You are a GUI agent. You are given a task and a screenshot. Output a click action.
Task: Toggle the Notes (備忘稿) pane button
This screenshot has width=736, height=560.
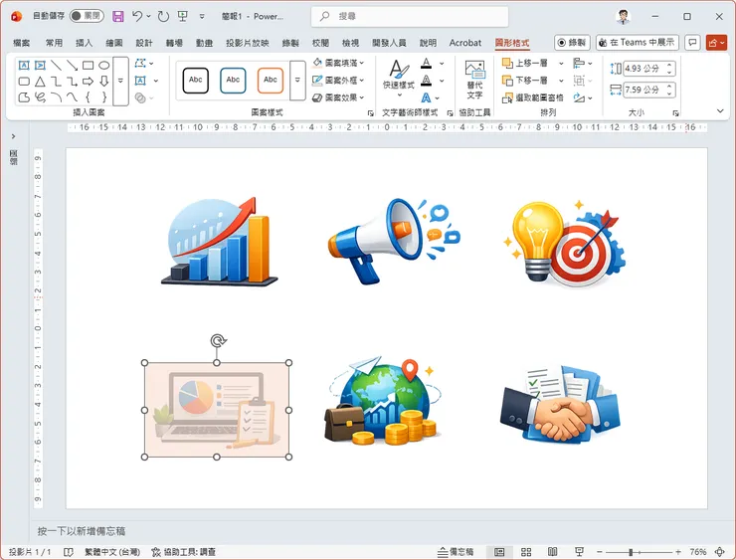click(456, 552)
